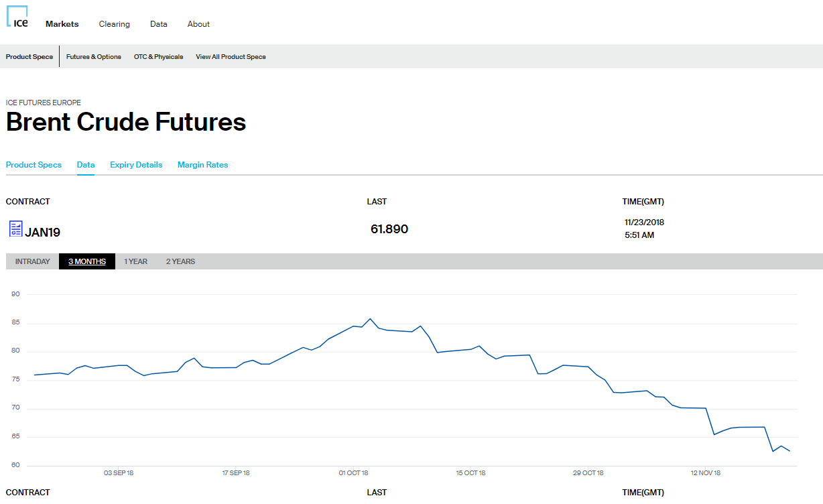This screenshot has width=823, height=504.
Task: Open View All Product Specs
Action: (x=231, y=57)
